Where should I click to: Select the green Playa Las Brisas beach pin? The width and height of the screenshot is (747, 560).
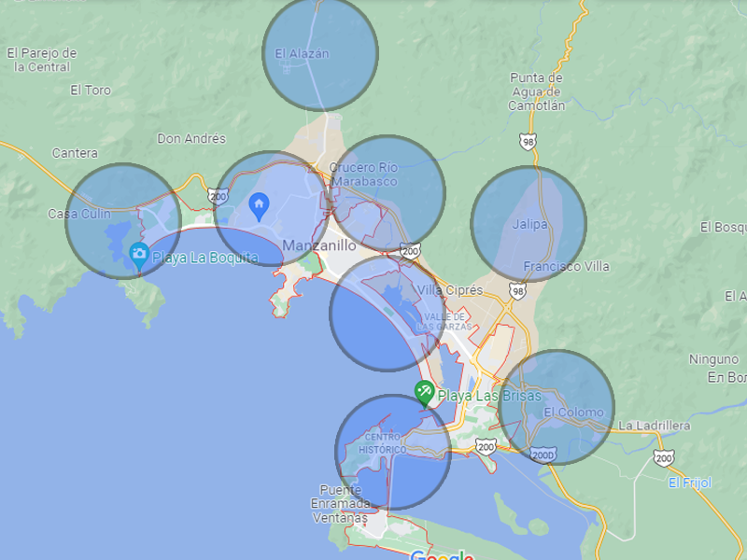click(x=424, y=393)
